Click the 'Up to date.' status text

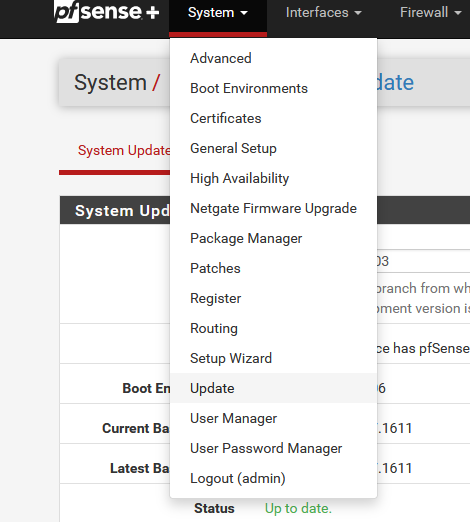[x=298, y=509]
